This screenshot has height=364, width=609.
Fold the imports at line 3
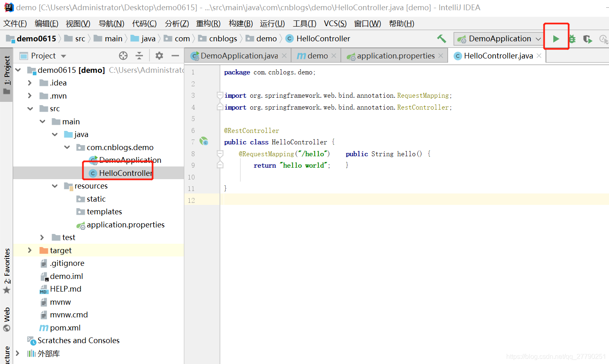[220, 96]
